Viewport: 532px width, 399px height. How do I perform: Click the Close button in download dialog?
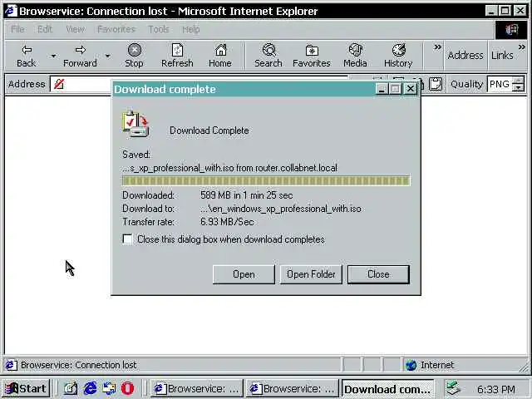click(x=378, y=274)
